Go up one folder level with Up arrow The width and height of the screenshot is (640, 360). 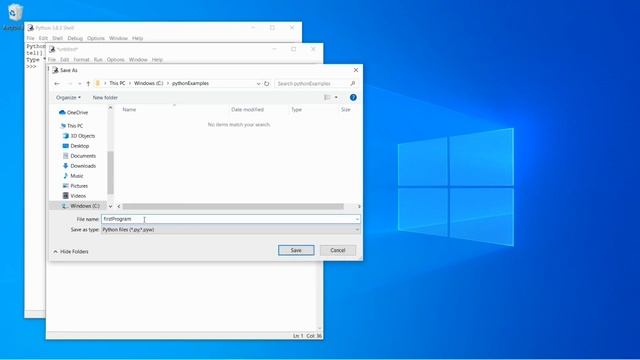(88, 84)
